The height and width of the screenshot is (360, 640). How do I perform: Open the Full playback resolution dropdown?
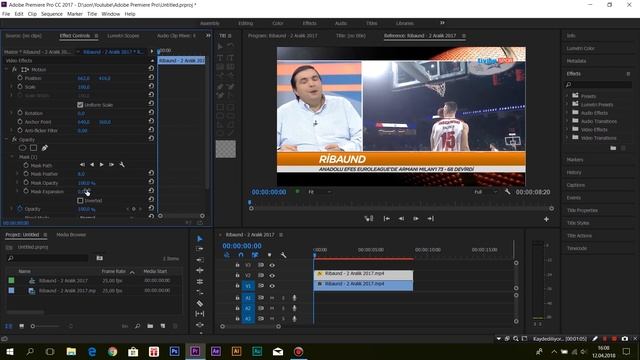pyautogui.click(x=486, y=191)
